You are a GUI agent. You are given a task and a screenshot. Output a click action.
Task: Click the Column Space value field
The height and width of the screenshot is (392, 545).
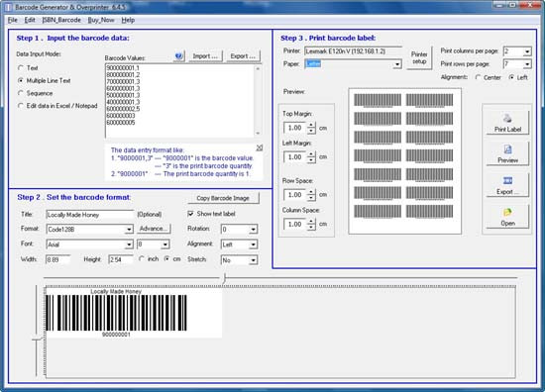click(x=295, y=224)
